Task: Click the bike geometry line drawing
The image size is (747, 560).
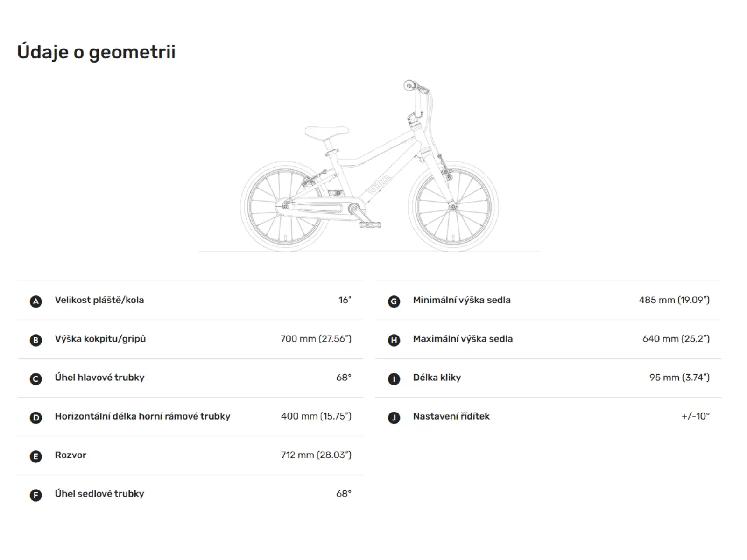Action: click(x=369, y=166)
